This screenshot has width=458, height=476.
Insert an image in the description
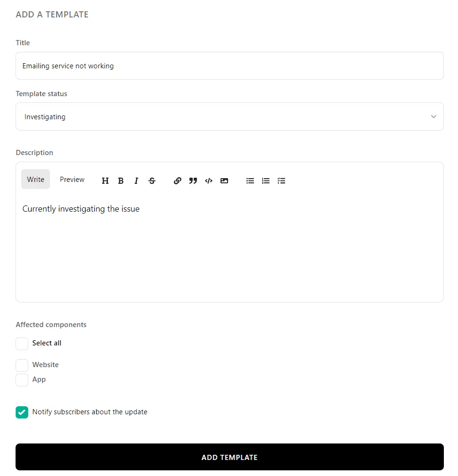click(x=224, y=181)
